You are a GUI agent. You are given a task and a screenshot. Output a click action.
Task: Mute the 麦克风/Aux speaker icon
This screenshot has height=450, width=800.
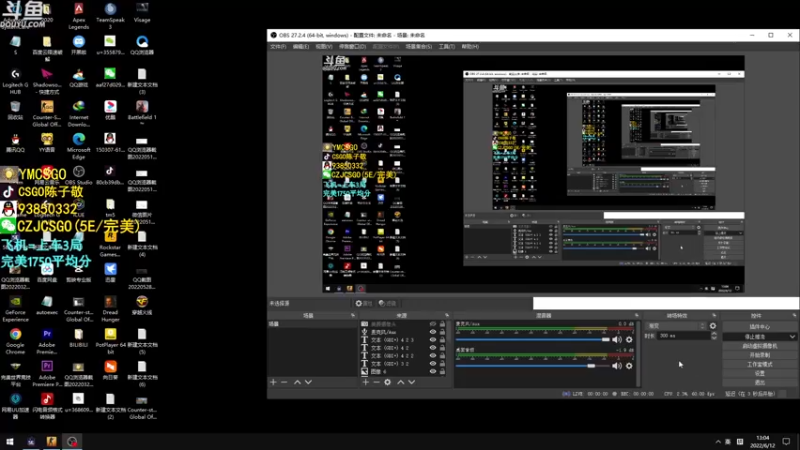click(x=617, y=339)
